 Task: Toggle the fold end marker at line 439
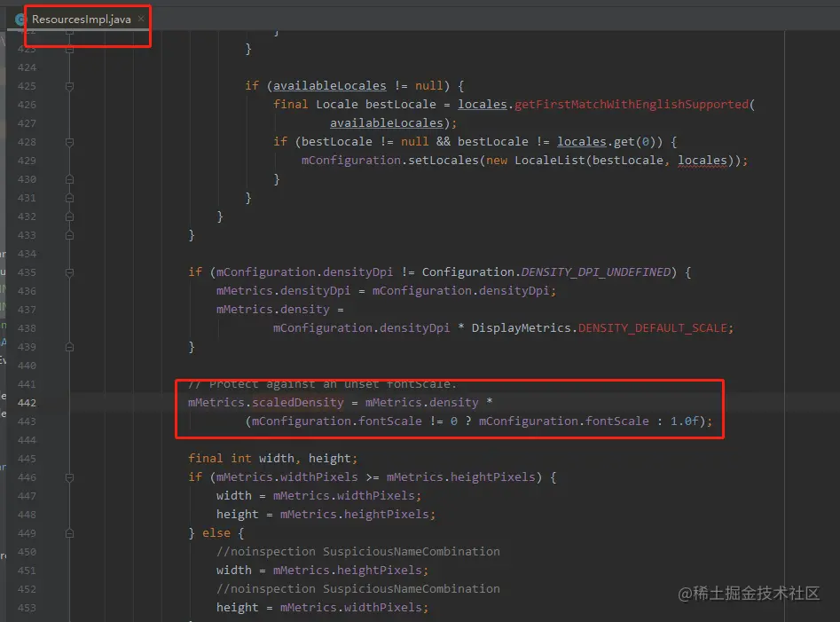click(x=70, y=347)
